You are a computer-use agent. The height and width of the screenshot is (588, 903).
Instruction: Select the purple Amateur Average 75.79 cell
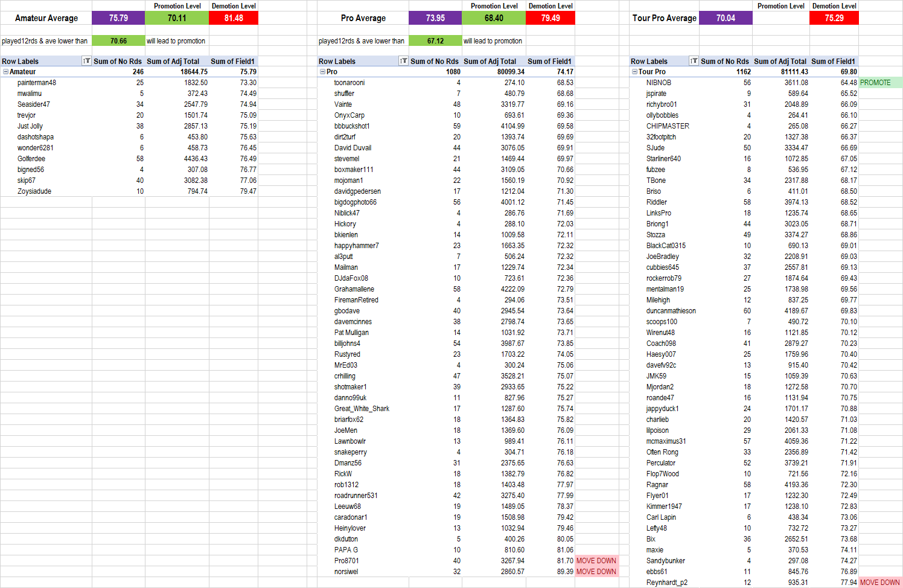118,18
